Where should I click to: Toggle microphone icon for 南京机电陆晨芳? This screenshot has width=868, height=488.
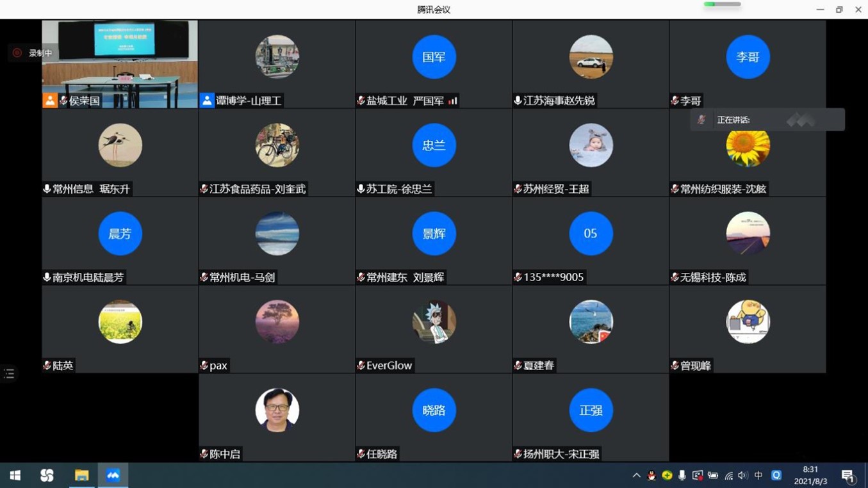click(x=47, y=277)
